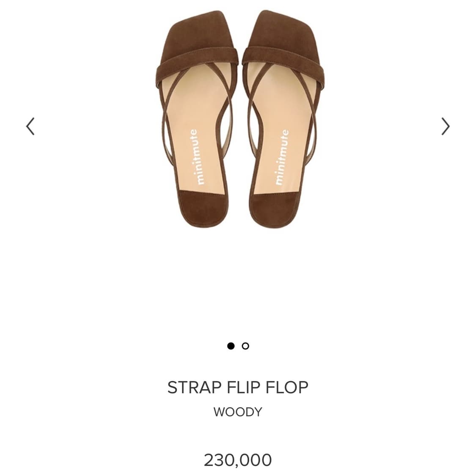This screenshot has height=476, width=476.
Task: Select the first carousel dot
Action: point(231,346)
